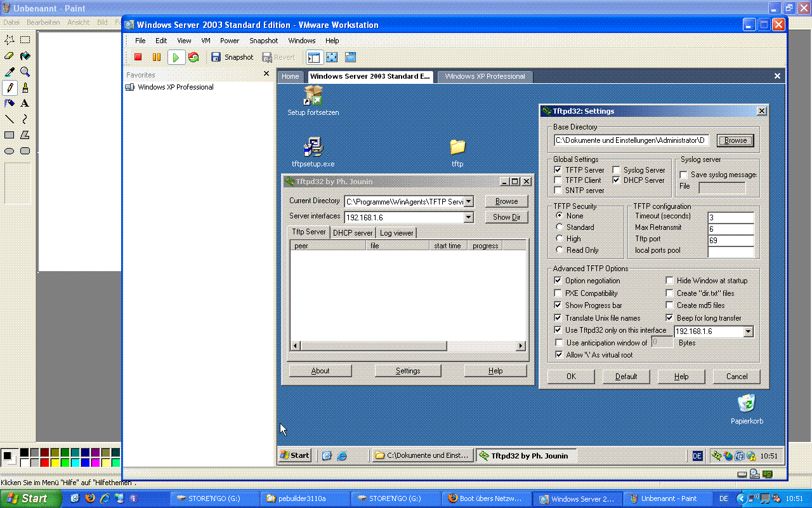
Task: Toggle Translate Unix file names checkbox
Action: (x=558, y=318)
